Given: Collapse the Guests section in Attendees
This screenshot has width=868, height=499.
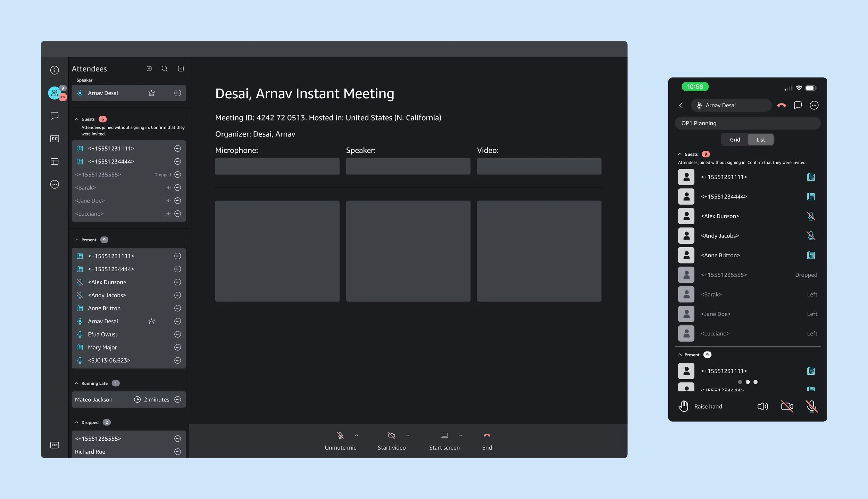Looking at the screenshot, I should pos(77,119).
